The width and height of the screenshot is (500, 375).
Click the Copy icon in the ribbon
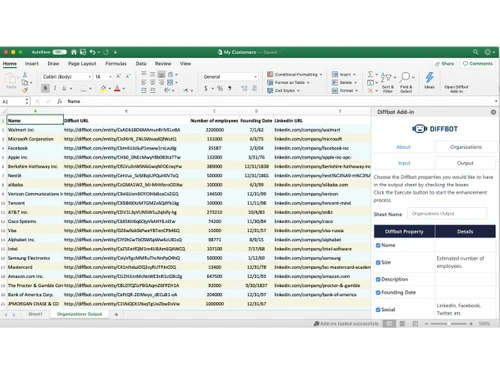point(25,82)
